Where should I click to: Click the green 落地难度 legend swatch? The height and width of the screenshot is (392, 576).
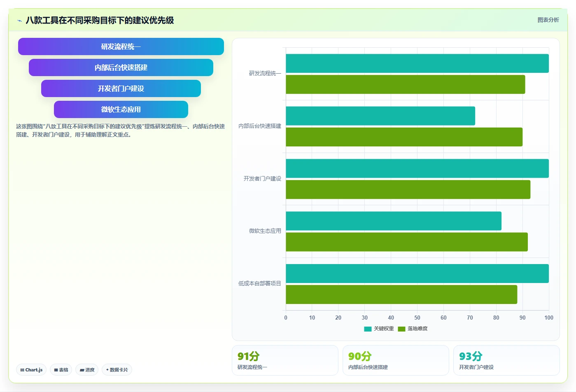(x=402, y=329)
